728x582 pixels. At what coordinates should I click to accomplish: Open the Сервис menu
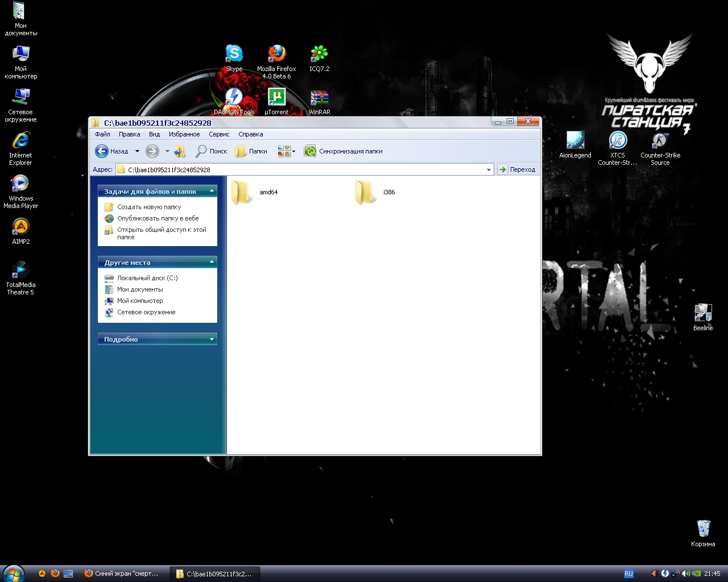pos(219,134)
